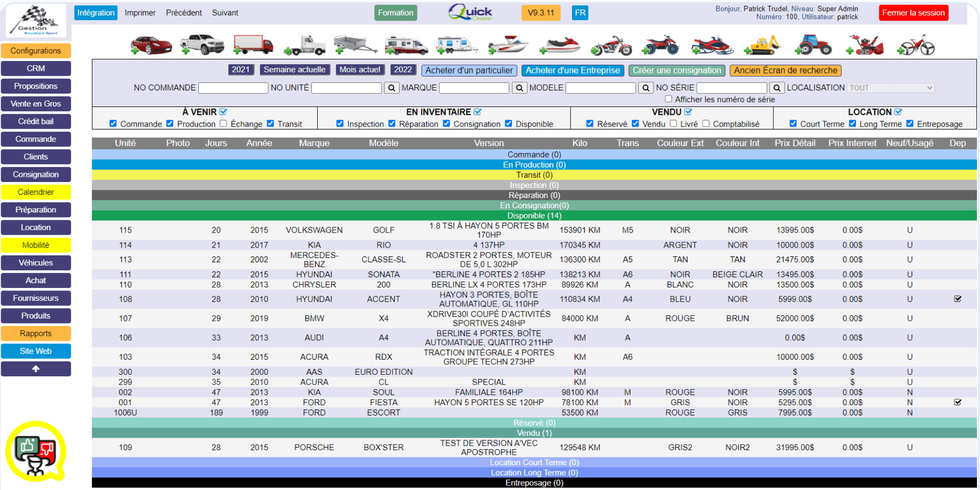
Task: Expand the Transit (0) section bar
Action: point(534,175)
